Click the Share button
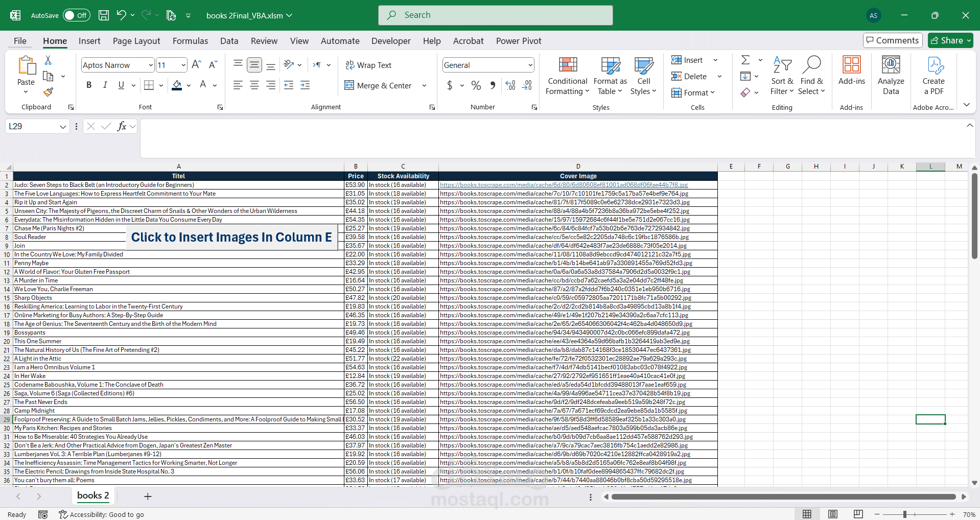 click(x=950, y=40)
